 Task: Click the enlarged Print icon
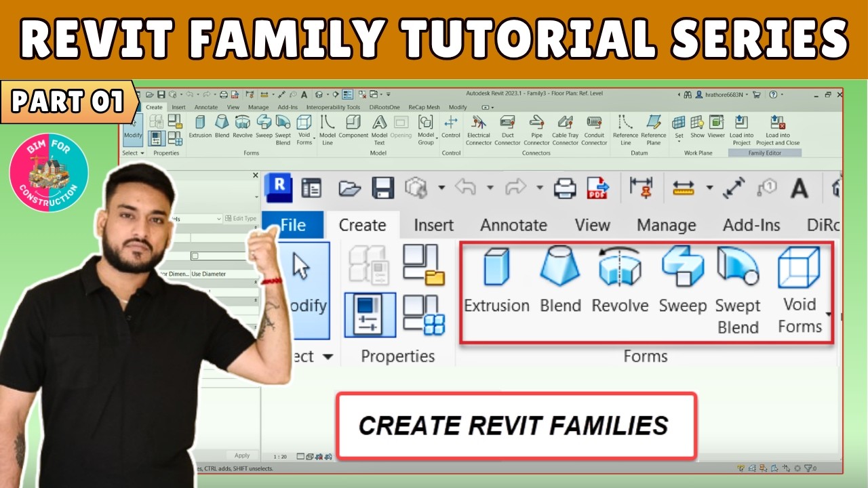[565, 188]
